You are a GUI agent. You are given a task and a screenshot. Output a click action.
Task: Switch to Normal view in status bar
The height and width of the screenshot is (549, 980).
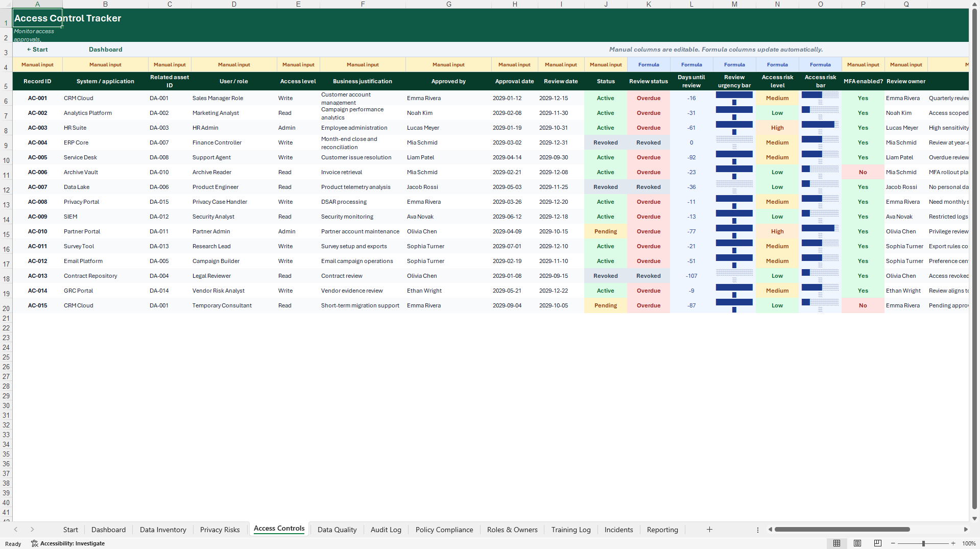(x=836, y=543)
